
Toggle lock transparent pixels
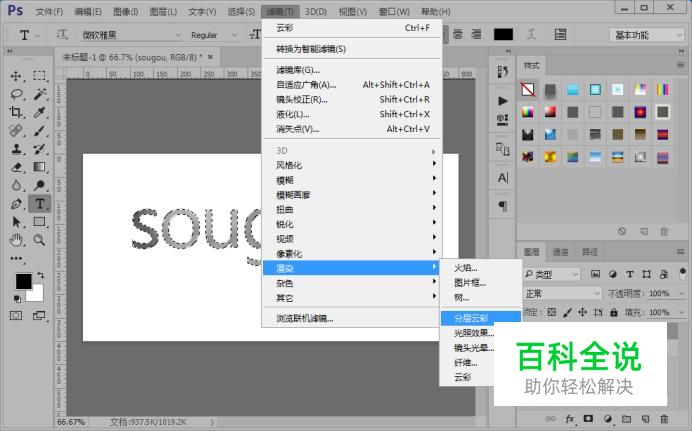tap(552, 312)
